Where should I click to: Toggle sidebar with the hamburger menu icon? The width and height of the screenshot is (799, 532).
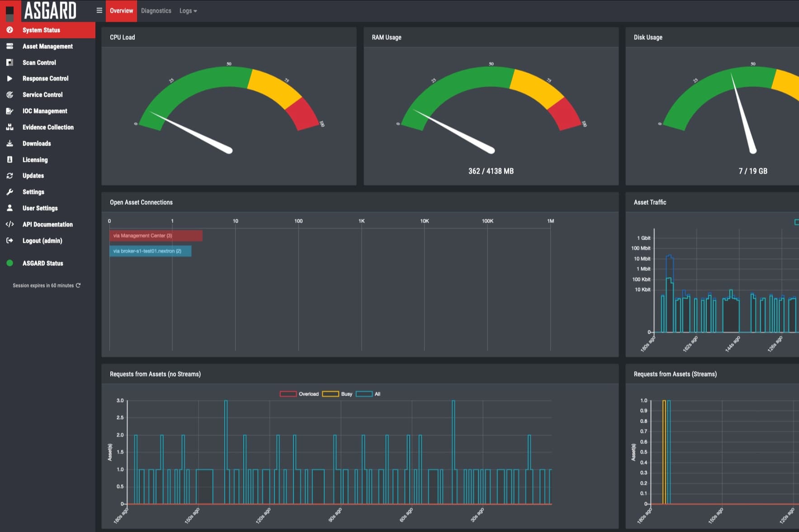pos(99,10)
